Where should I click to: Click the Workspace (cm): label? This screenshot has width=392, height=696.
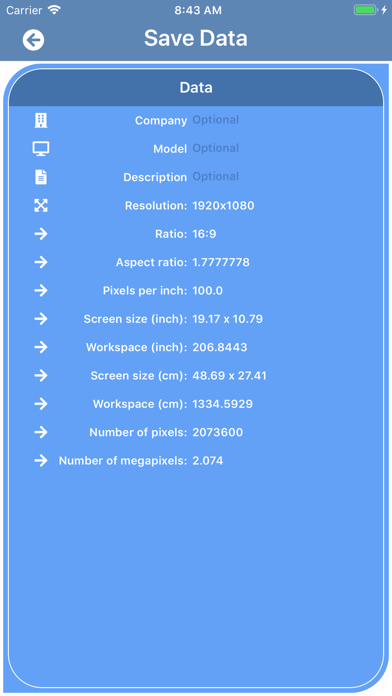[140, 404]
